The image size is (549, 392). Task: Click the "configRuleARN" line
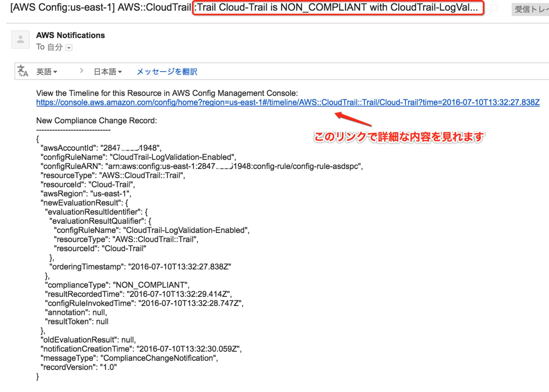pyautogui.click(x=202, y=166)
